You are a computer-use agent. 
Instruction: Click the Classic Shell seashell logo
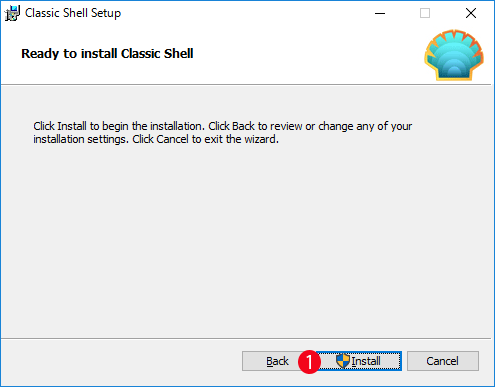click(454, 55)
